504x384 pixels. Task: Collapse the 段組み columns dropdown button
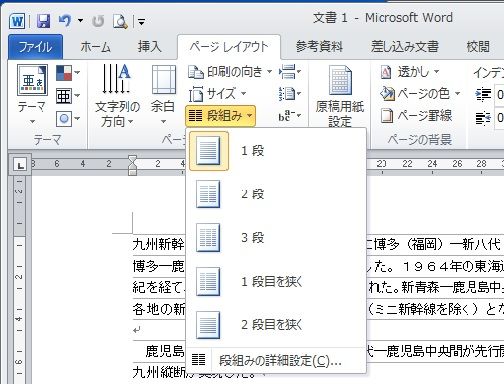click(220, 116)
